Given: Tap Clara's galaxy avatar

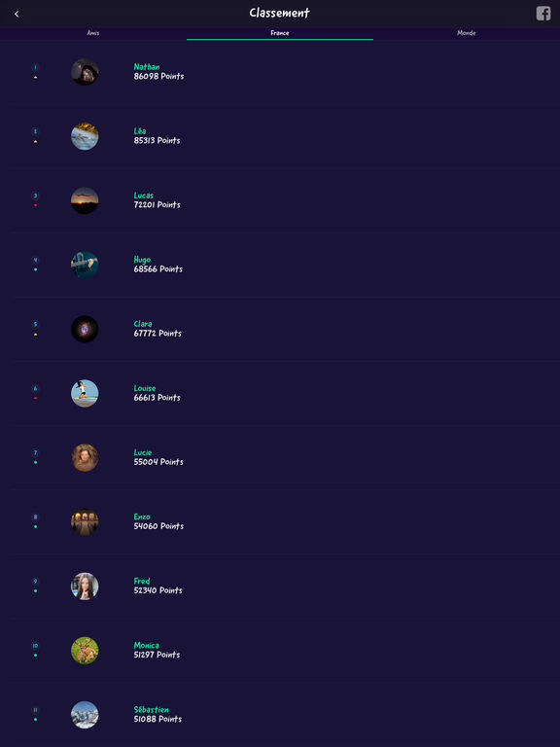Looking at the screenshot, I should tap(85, 329).
